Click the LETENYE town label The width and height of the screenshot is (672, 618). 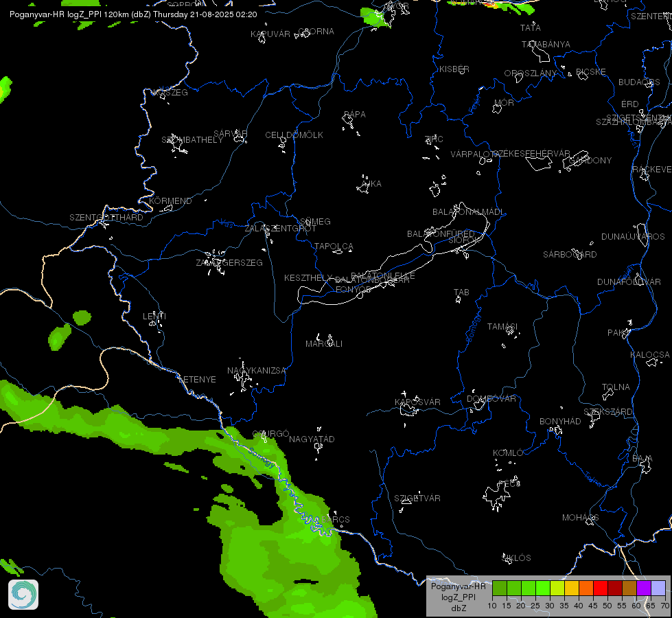(x=197, y=380)
